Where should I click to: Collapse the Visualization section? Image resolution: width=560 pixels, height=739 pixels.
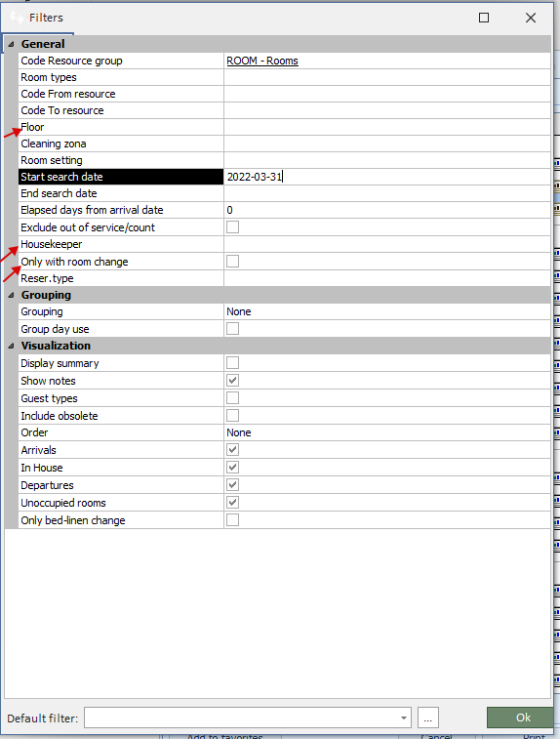tap(12, 346)
